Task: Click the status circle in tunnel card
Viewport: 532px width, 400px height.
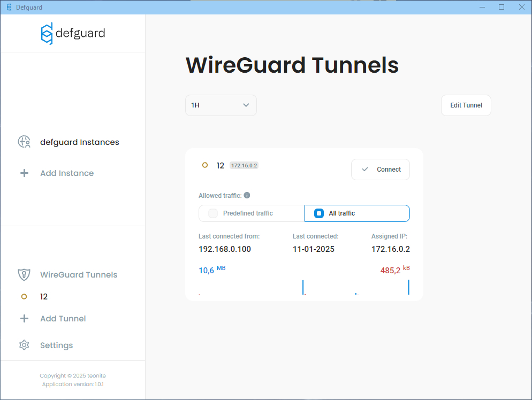Action: (x=205, y=165)
